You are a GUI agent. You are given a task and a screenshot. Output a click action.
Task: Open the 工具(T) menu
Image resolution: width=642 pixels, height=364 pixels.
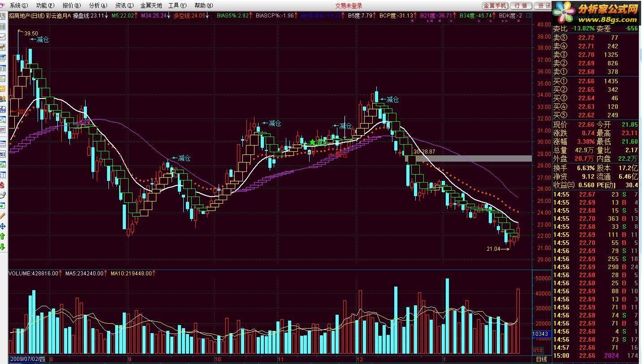click(177, 5)
